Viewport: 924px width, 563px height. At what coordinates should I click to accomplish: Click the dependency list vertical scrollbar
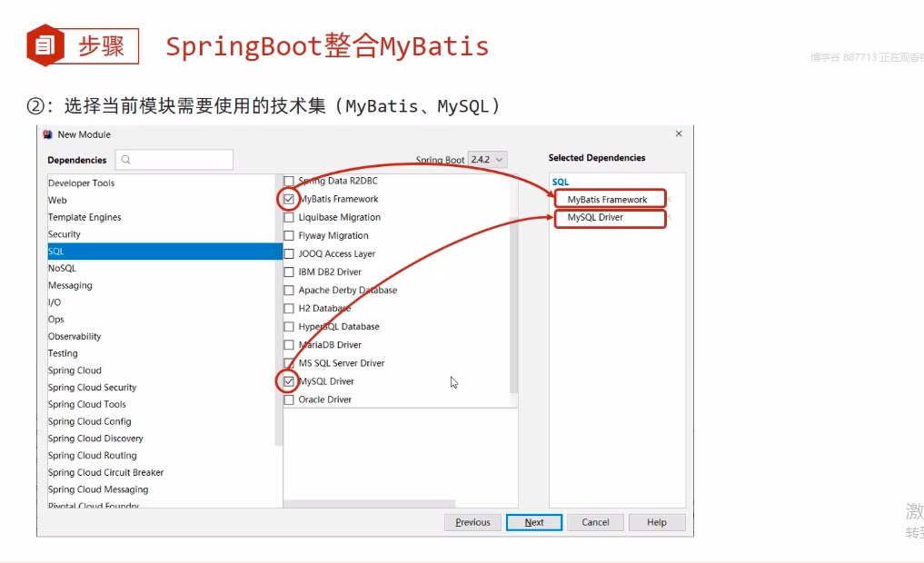513,305
